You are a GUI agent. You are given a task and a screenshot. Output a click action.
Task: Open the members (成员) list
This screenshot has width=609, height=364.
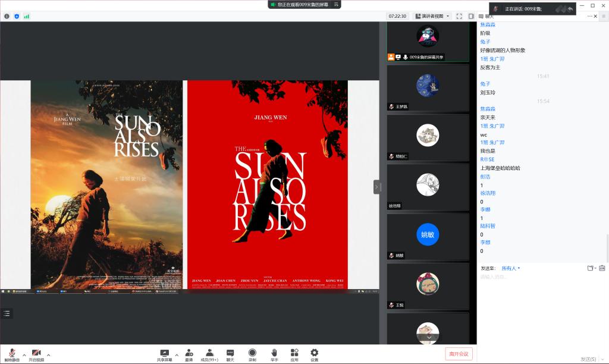(209, 353)
